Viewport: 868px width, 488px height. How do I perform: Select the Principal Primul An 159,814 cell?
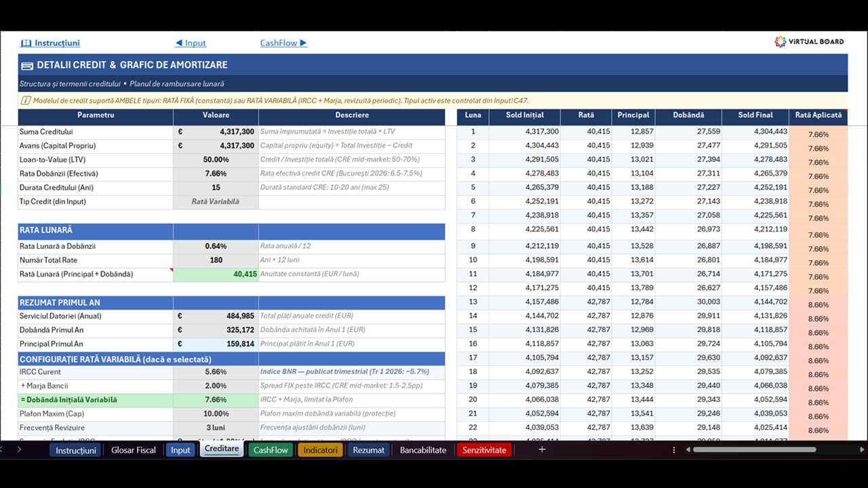[x=216, y=344]
